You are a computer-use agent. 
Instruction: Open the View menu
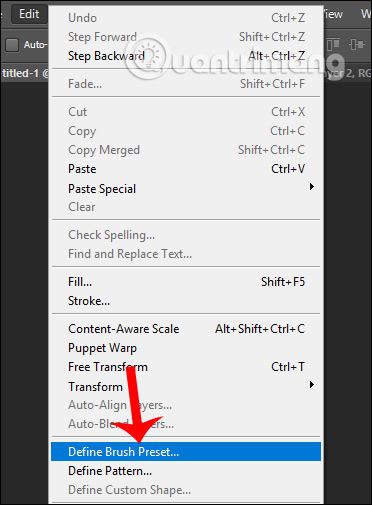tap(333, 14)
